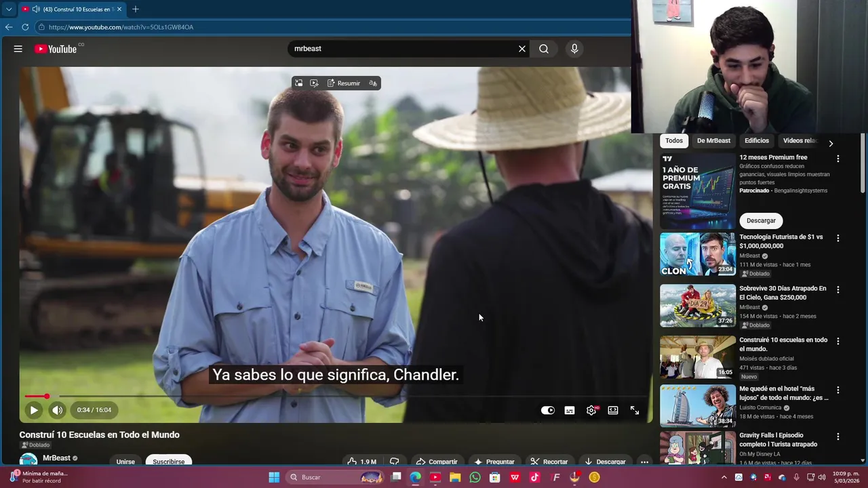
Task: Open Construiré 10 escuelas video thumbnail
Action: 698,357
